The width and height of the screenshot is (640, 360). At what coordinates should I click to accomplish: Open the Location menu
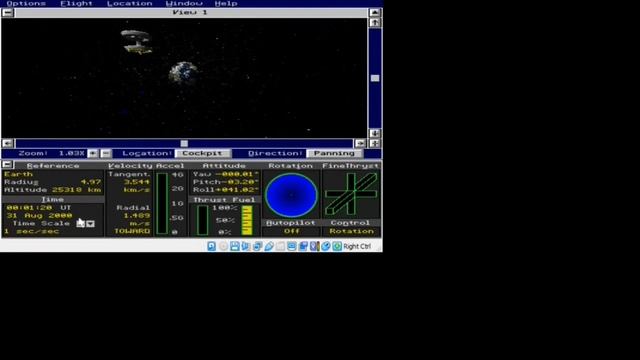[129, 3]
